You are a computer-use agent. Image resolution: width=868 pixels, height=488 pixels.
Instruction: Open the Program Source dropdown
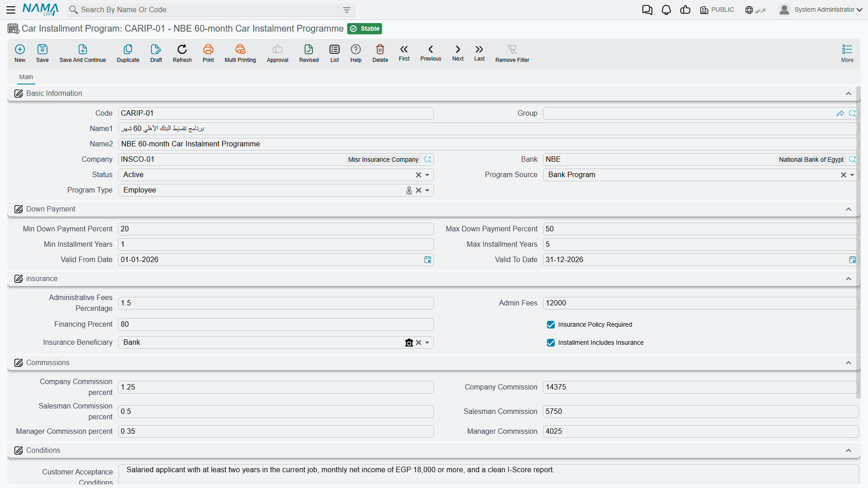pos(852,175)
